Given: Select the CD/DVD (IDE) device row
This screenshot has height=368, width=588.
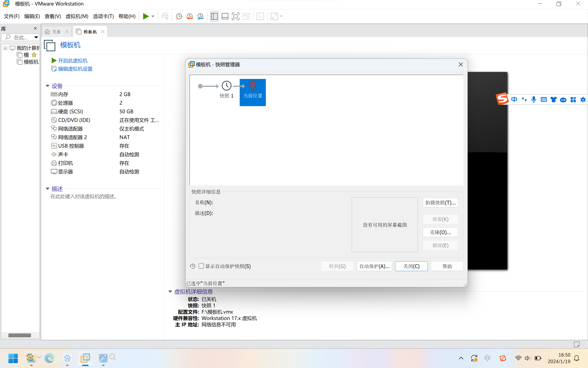Looking at the screenshot, I should pyautogui.click(x=105, y=120).
